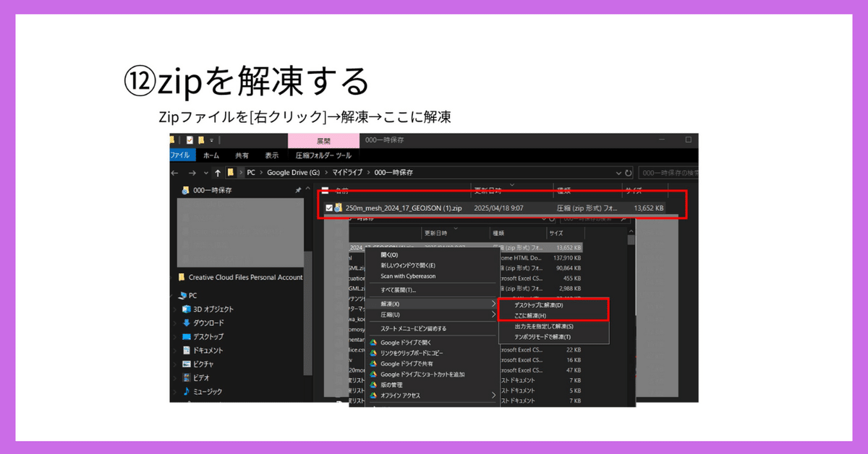
Task: Expand the 圧縮(U) submenu arrow
Action: tap(493, 314)
